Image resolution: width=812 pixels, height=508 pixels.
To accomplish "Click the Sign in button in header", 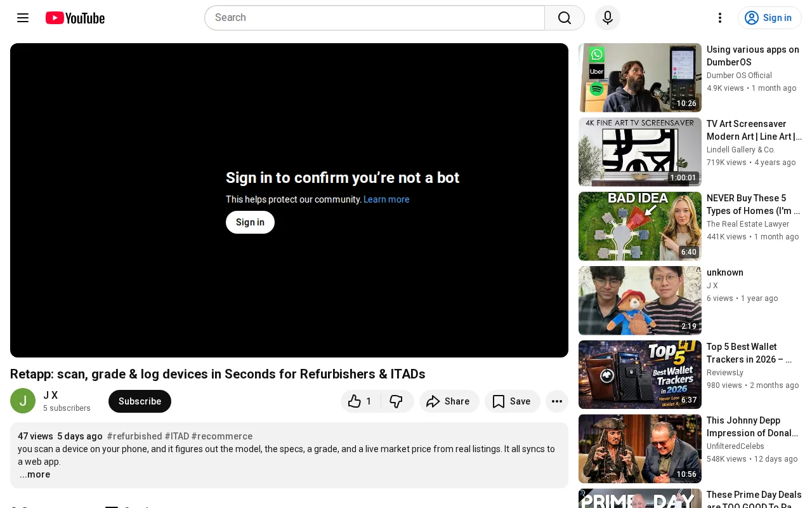I will point(769,18).
